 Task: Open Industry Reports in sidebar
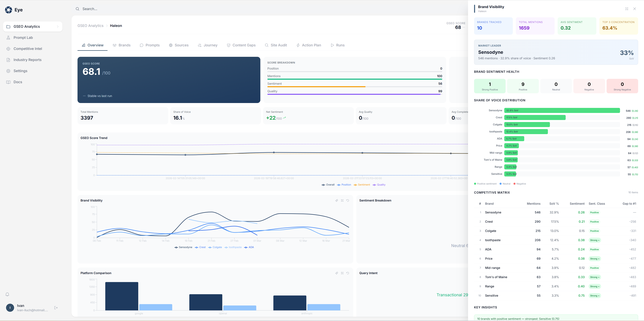point(28,60)
